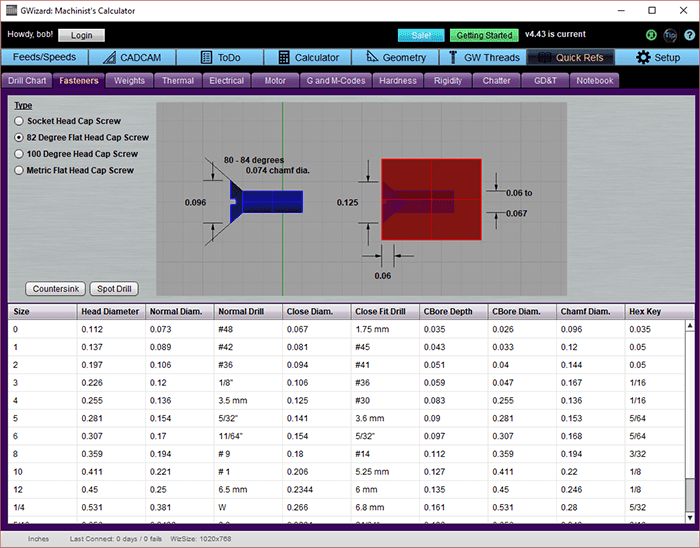
Task: Click the 0.2344 close diameter cell
Action: (x=317, y=490)
